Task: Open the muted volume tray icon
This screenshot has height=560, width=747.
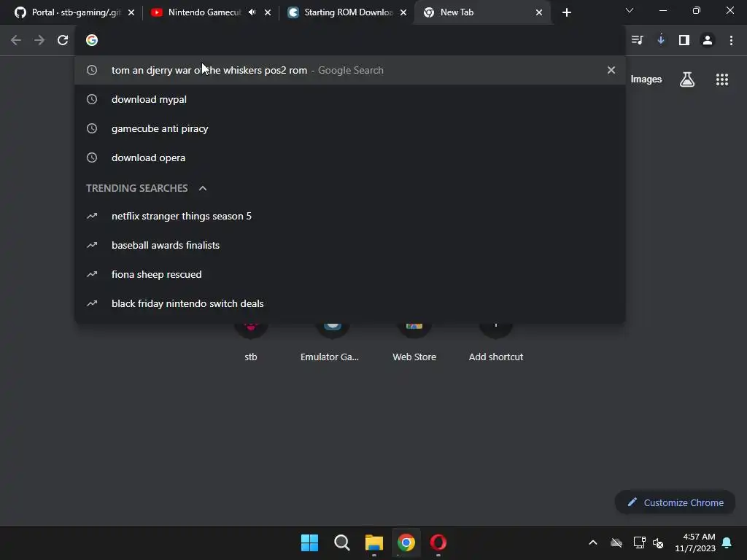Action: [658, 542]
